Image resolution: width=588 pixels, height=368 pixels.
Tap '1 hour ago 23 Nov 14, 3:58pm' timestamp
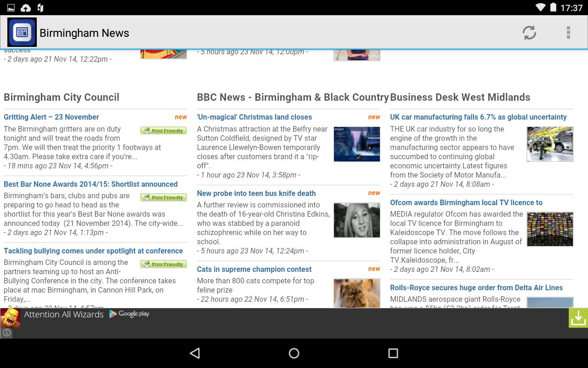pyautogui.click(x=249, y=175)
